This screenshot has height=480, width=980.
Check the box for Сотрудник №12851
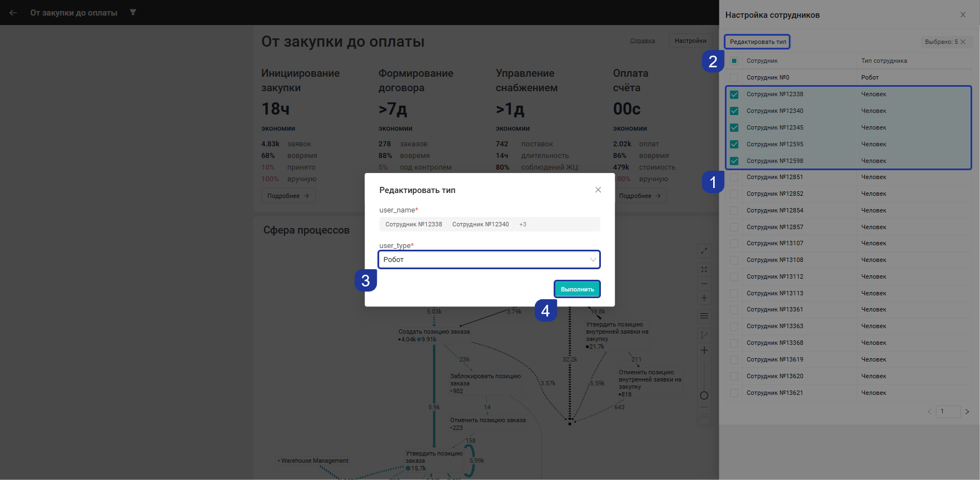coord(734,177)
